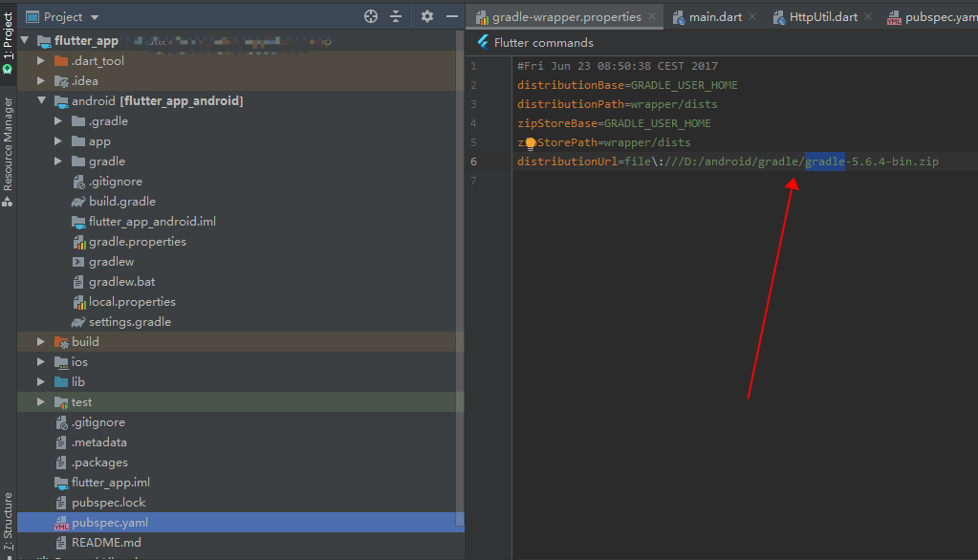This screenshot has height=560, width=978.
Task: Click the collapse all icon in Project panel
Action: pos(396,17)
